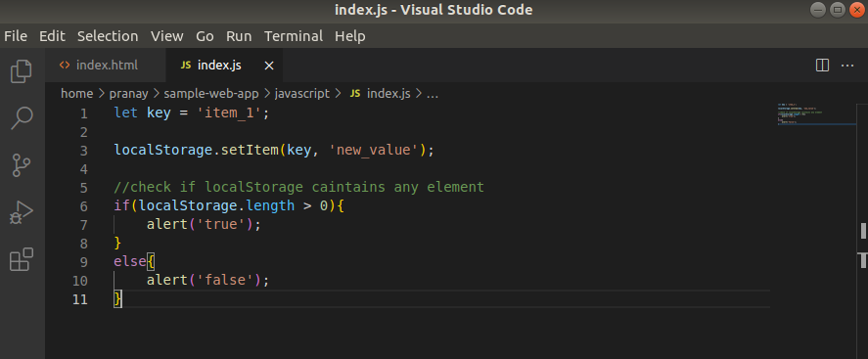Click the closing brace on line 11
The image size is (868, 359).
[117, 299]
